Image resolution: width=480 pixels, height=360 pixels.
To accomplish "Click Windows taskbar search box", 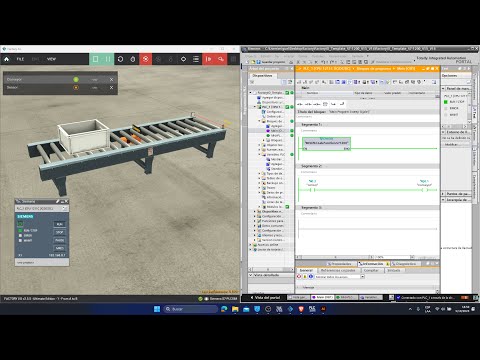I will [191, 309].
